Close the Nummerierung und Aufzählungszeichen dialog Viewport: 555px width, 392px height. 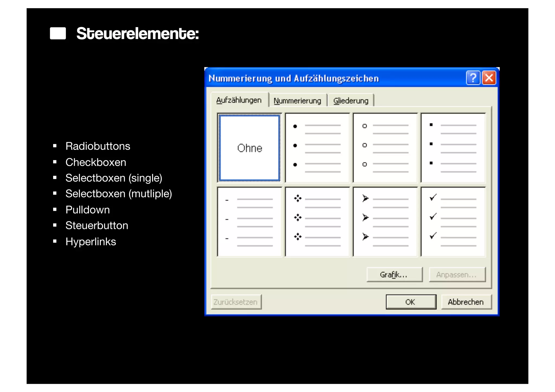click(489, 78)
